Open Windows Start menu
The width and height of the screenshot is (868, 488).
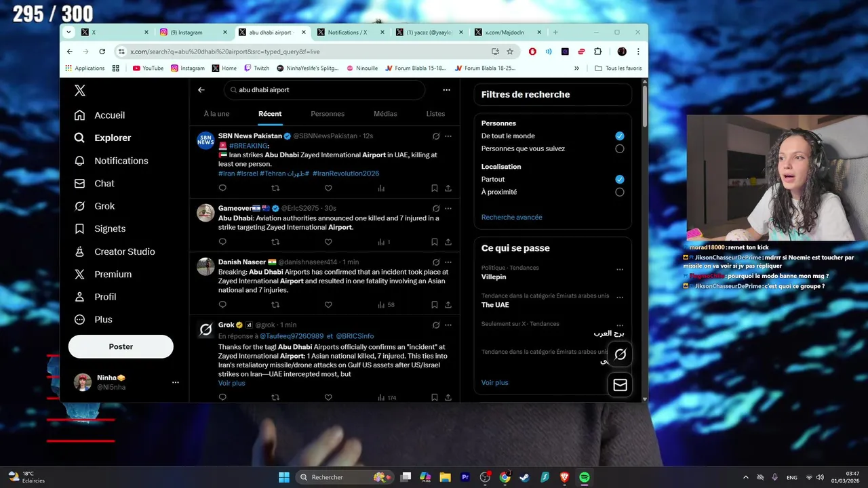[x=284, y=477]
